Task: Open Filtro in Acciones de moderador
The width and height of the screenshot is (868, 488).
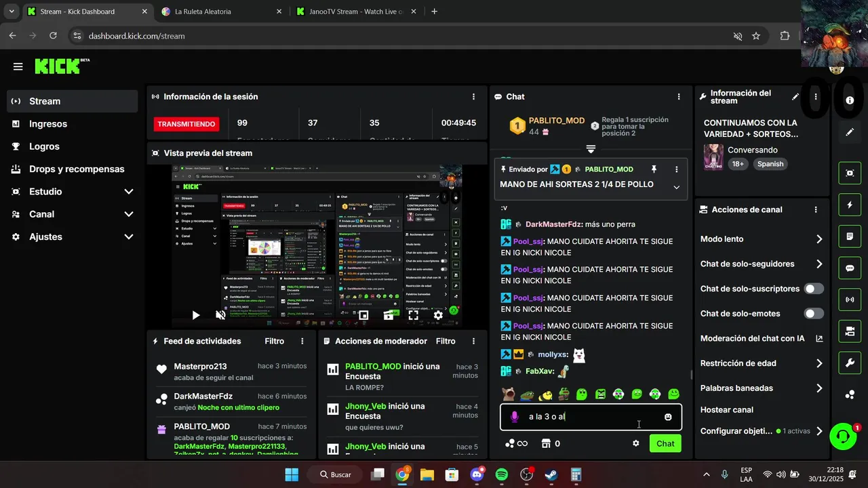Action: pos(446,341)
